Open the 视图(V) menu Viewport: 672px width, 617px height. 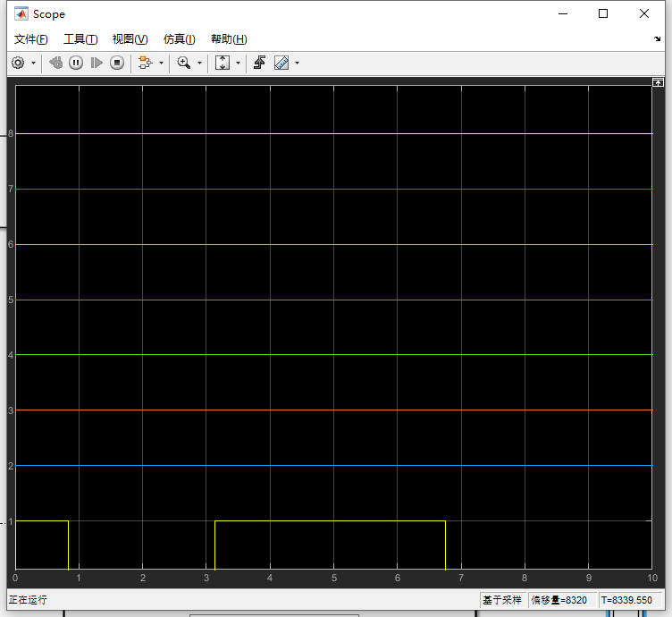130,39
